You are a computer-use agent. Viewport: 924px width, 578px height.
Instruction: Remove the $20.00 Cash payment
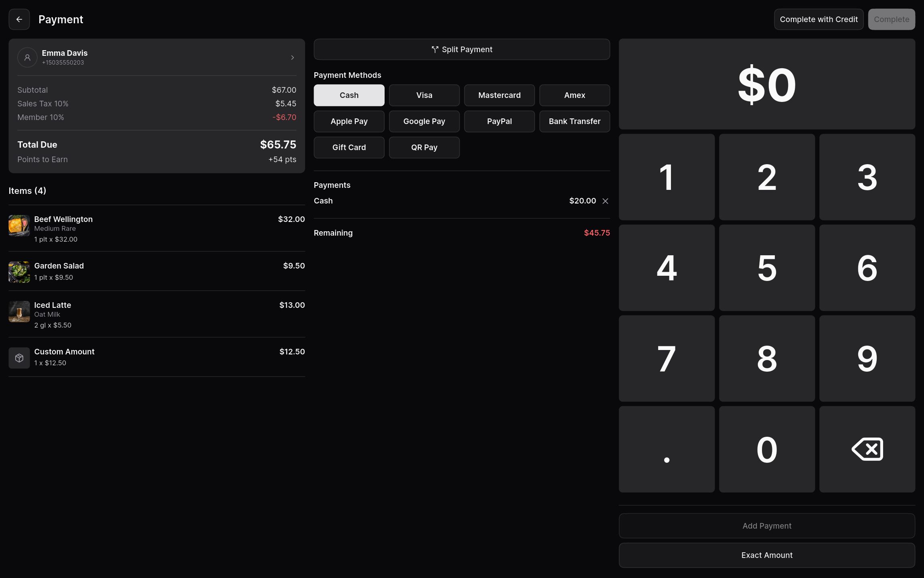point(605,201)
